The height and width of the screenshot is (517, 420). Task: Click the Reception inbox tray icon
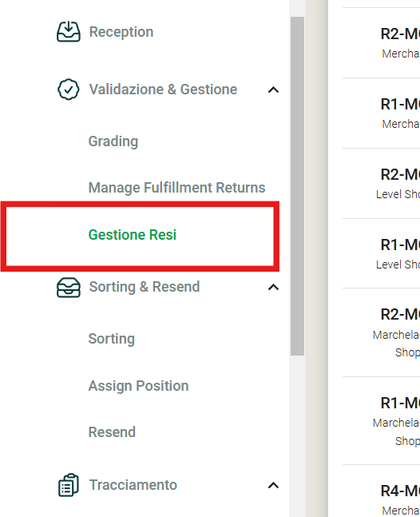(x=69, y=32)
